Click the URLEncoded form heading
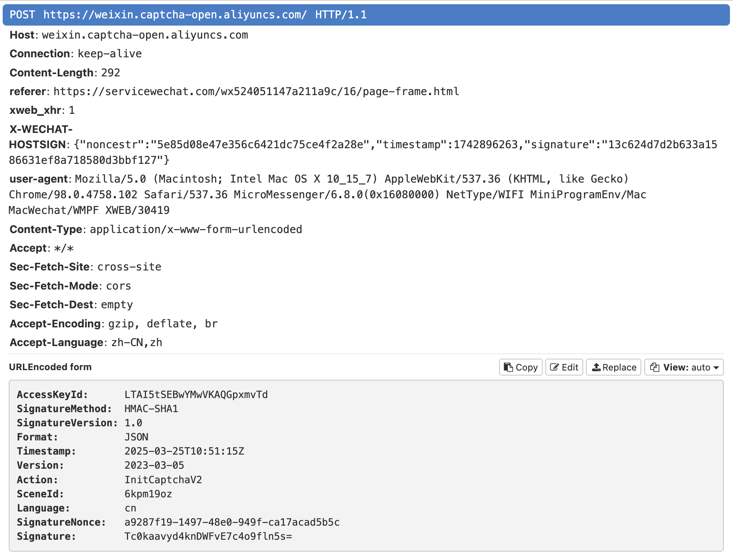733x560 pixels. point(50,367)
